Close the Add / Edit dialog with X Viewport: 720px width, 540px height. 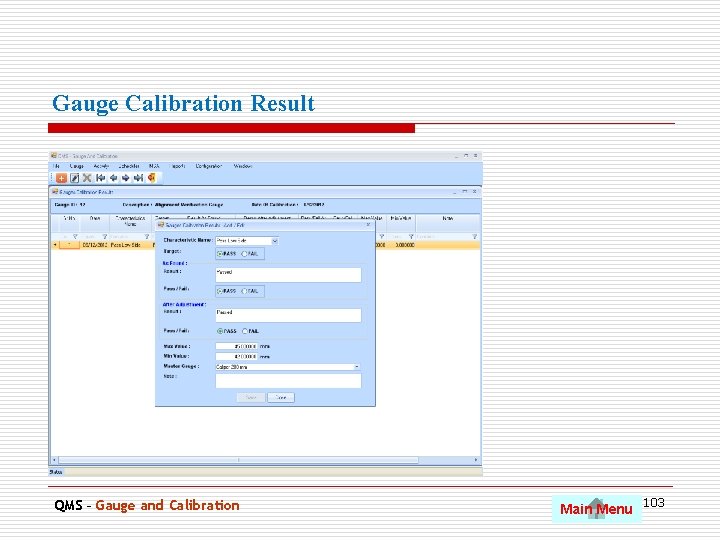pyautogui.click(x=368, y=225)
